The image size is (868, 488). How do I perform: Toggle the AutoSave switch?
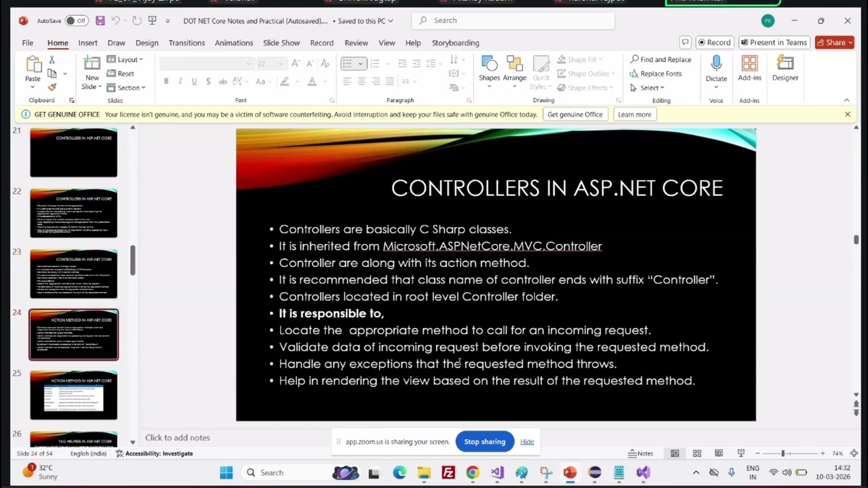(x=76, y=20)
